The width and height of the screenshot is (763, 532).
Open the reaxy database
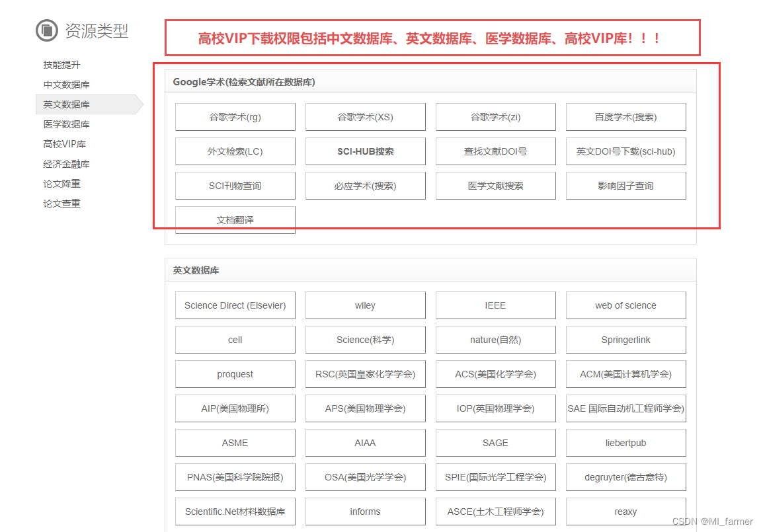(625, 512)
